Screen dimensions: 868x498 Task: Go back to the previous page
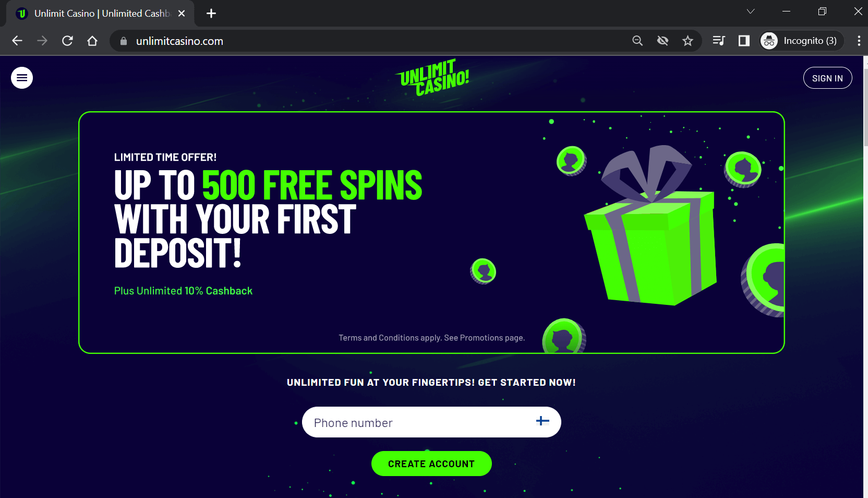pos(17,41)
